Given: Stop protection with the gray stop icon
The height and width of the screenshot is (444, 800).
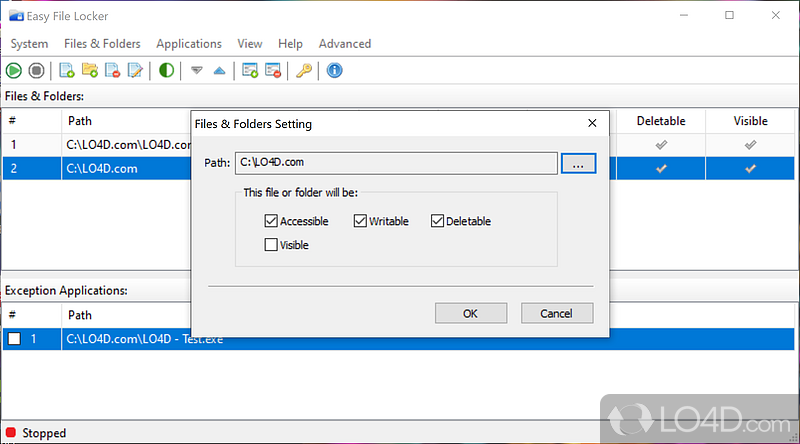Looking at the screenshot, I should point(36,70).
